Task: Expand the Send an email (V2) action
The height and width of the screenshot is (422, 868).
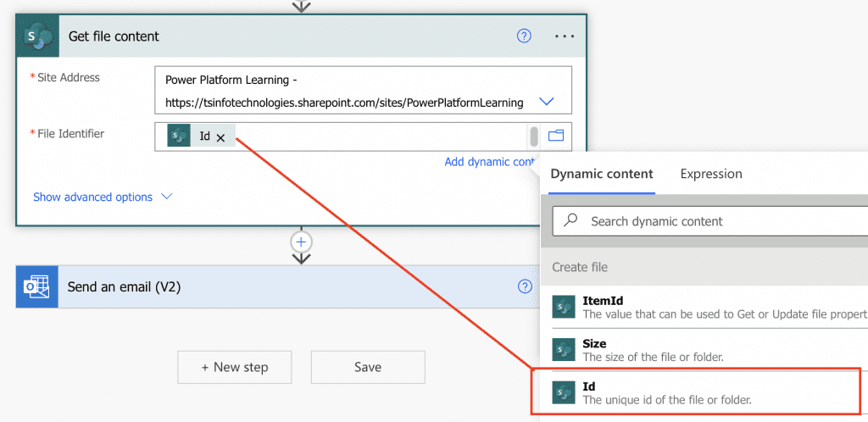Action: (277, 286)
